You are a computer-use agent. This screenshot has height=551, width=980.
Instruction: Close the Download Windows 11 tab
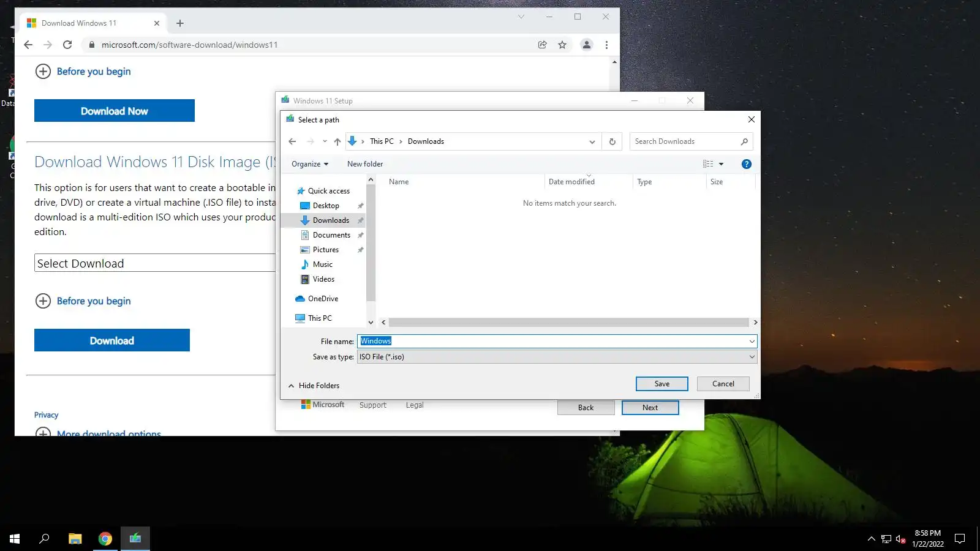(157, 23)
